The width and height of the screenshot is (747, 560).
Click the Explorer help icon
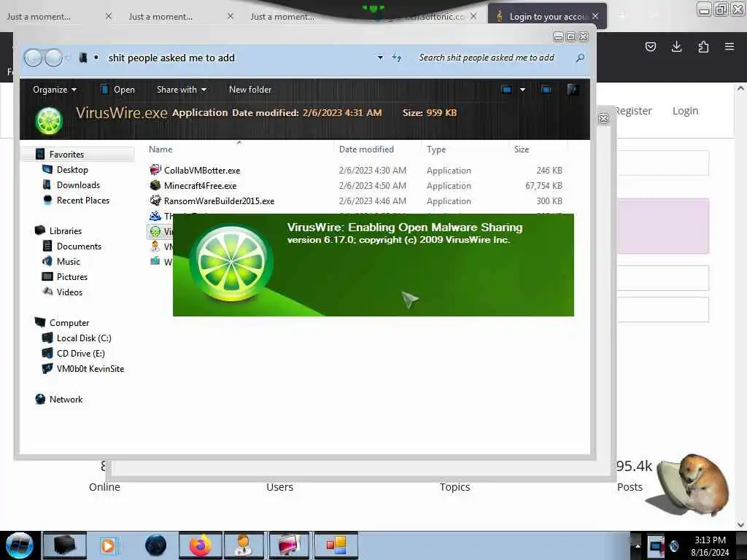click(573, 90)
